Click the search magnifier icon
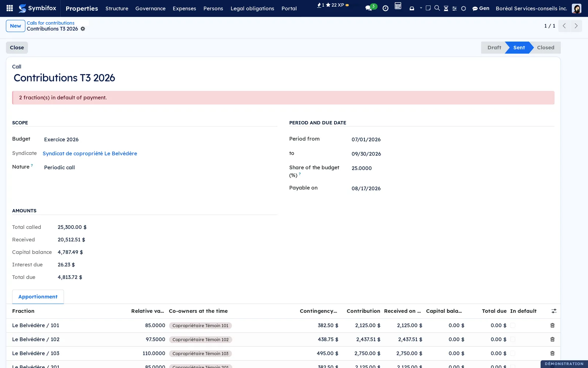 pyautogui.click(x=437, y=8)
